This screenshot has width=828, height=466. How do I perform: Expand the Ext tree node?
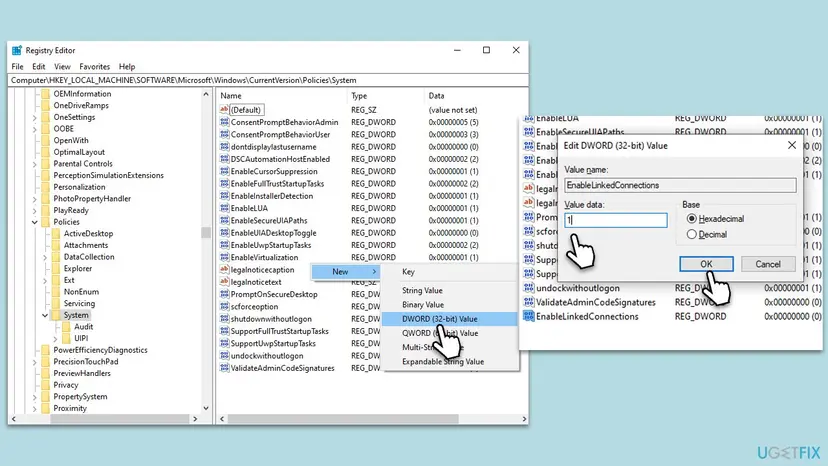45,280
